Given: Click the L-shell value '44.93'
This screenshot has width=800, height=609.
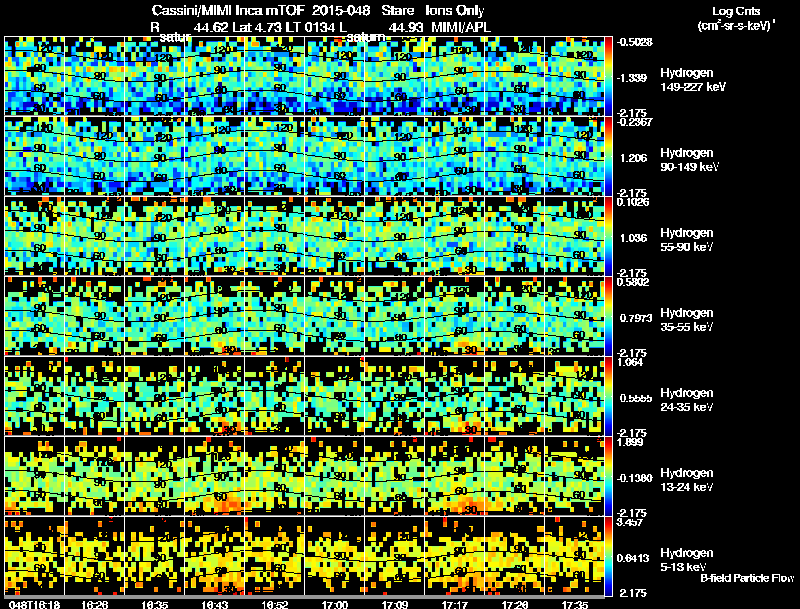Looking at the screenshot, I should [x=406, y=27].
